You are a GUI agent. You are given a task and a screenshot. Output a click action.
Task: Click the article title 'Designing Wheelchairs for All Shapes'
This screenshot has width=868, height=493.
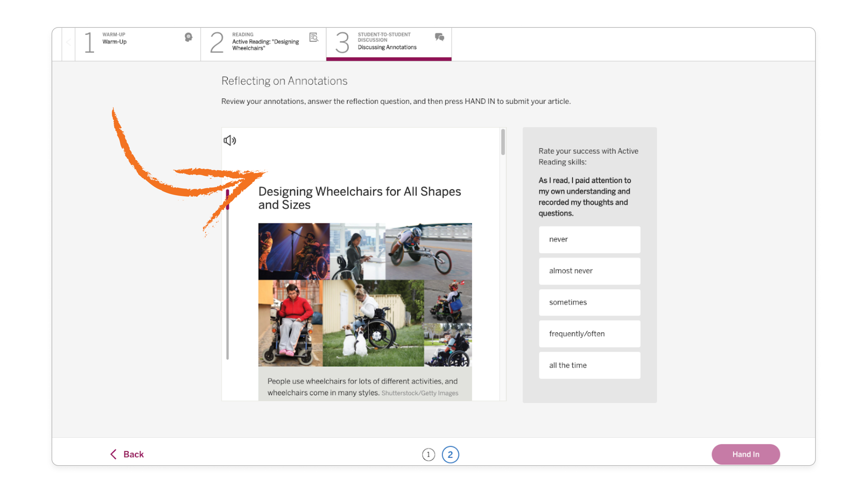[359, 198]
